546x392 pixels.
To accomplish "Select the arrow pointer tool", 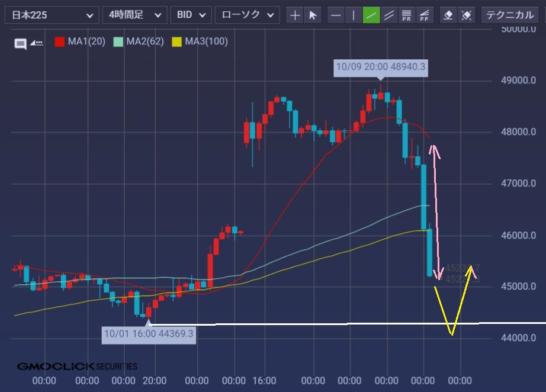I will click(313, 15).
